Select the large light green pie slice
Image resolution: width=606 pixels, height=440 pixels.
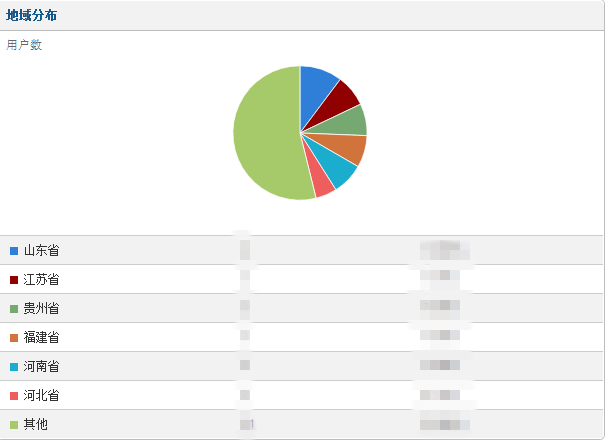click(x=262, y=135)
